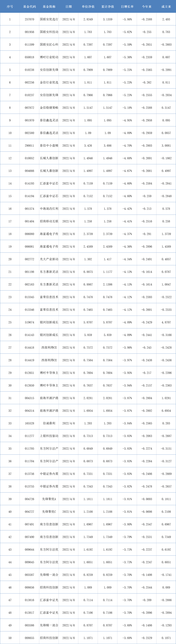
Task: Click the 日增长率 column header
Action: 127,6
